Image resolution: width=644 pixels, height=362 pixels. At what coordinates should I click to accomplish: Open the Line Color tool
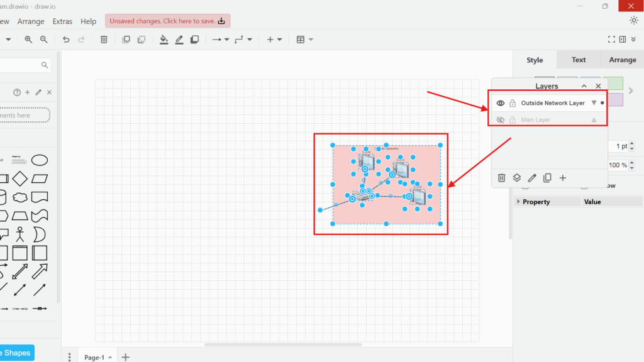pyautogui.click(x=179, y=40)
